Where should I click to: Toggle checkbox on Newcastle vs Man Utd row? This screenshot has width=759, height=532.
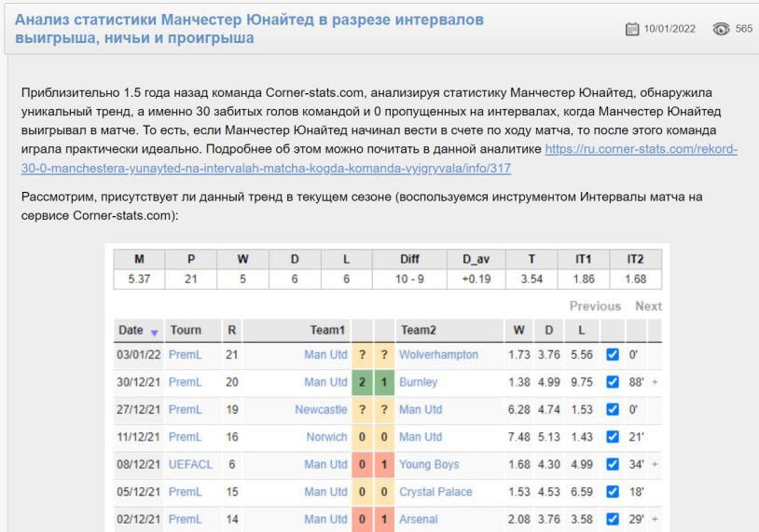[x=613, y=410]
